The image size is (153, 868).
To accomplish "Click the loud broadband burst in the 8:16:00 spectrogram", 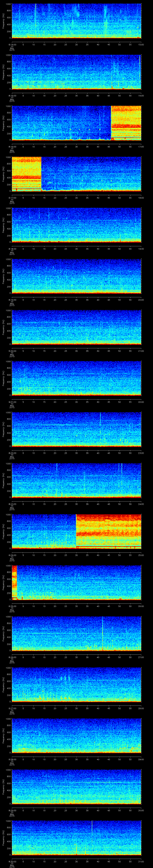I will click(x=126, y=123).
